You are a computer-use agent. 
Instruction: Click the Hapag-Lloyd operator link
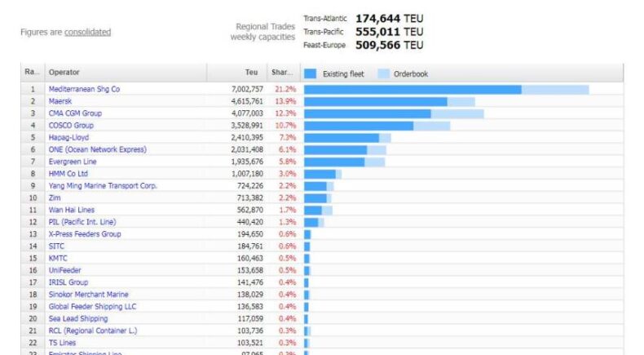click(x=68, y=138)
